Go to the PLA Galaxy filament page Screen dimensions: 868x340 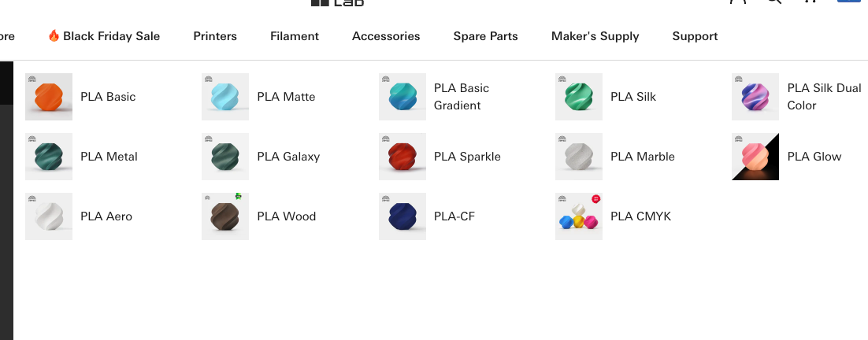point(288,157)
